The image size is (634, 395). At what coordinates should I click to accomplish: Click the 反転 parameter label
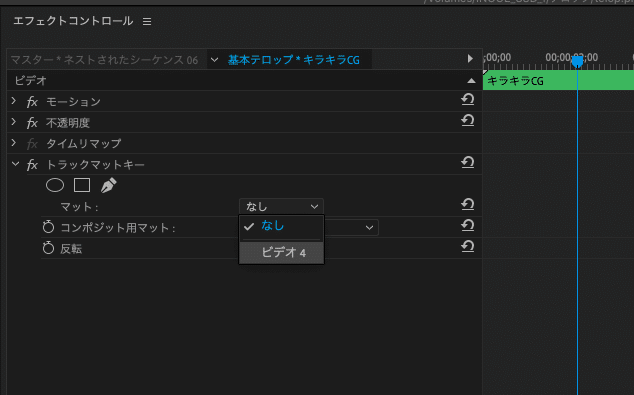tap(71, 249)
